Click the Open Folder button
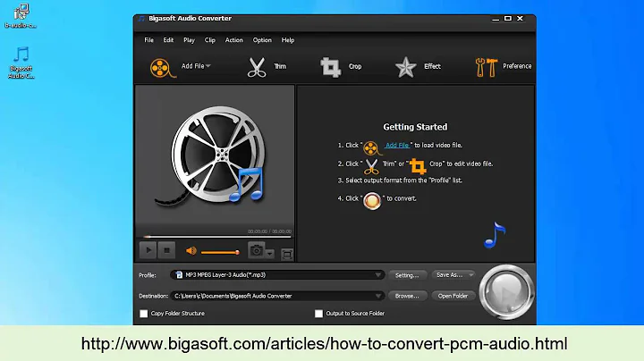 point(453,296)
